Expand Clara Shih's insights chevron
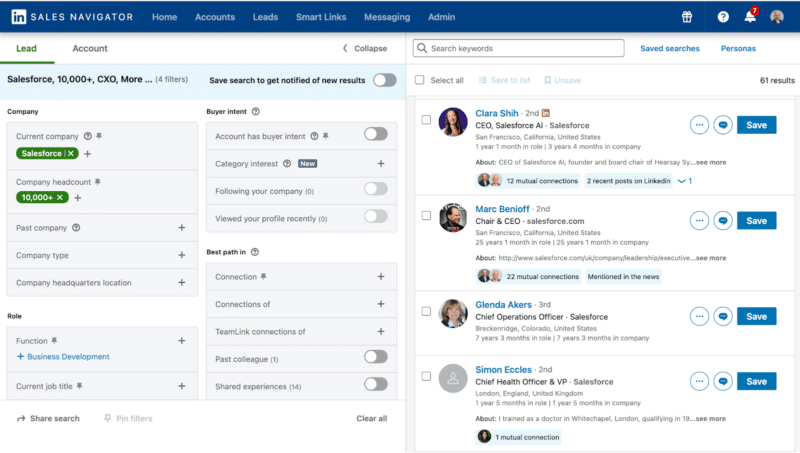The height and width of the screenshot is (453, 800). click(x=685, y=181)
